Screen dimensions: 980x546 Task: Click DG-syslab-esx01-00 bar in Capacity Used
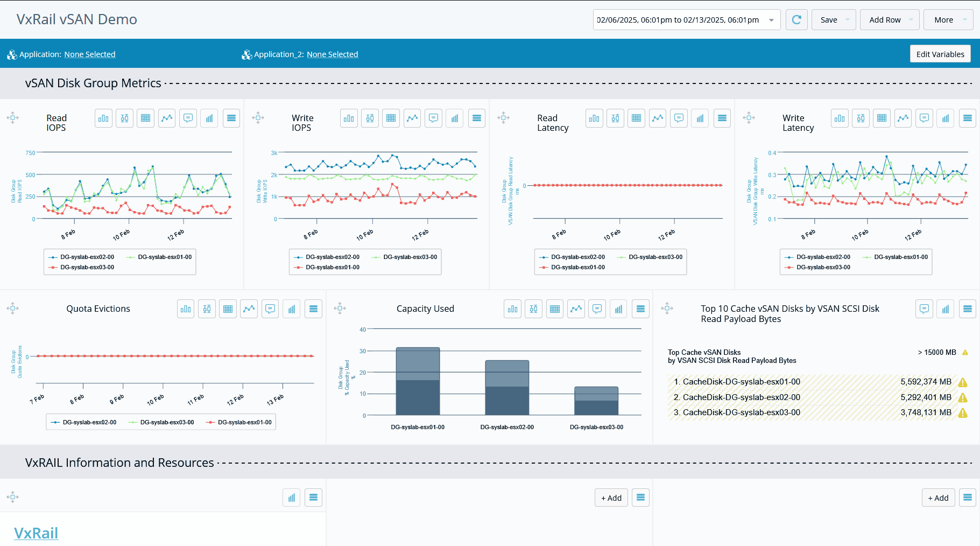[418, 381]
